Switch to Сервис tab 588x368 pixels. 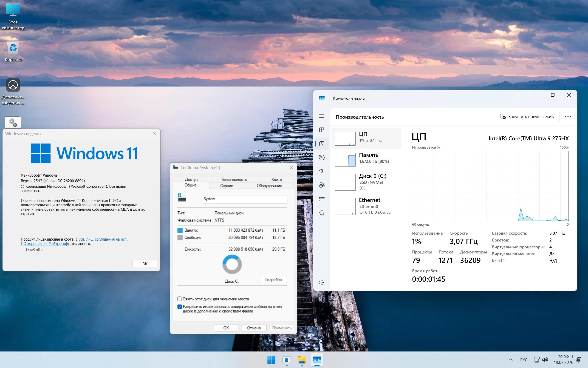227,186
